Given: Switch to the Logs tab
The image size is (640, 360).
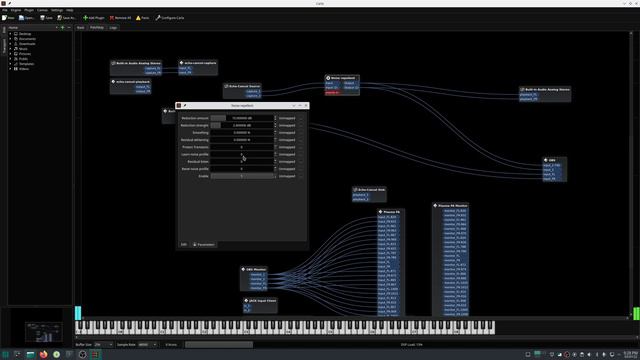Looking at the screenshot, I should point(113,27).
